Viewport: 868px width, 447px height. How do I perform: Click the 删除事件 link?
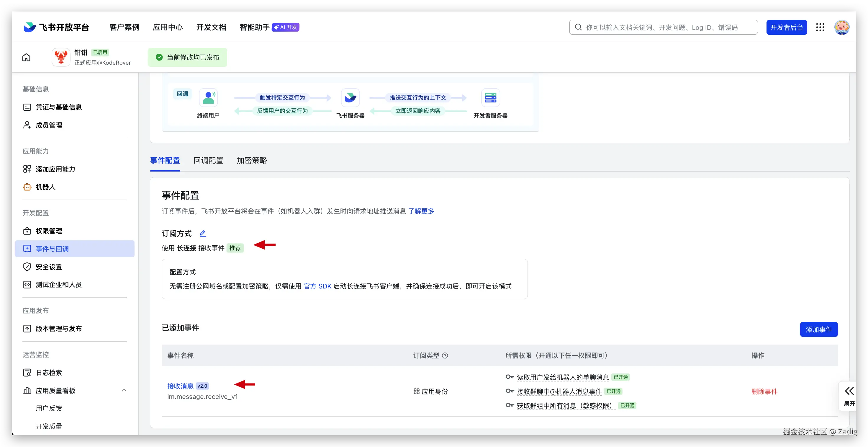coord(764,391)
